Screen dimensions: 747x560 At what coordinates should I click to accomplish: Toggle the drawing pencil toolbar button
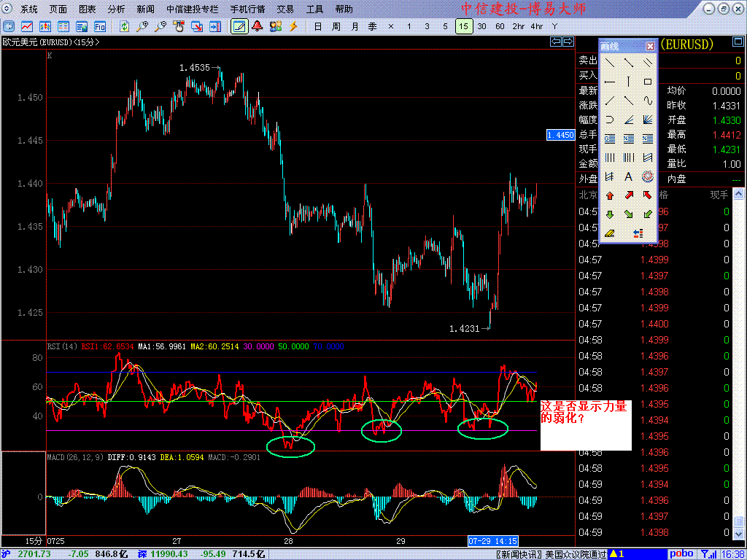click(x=239, y=26)
